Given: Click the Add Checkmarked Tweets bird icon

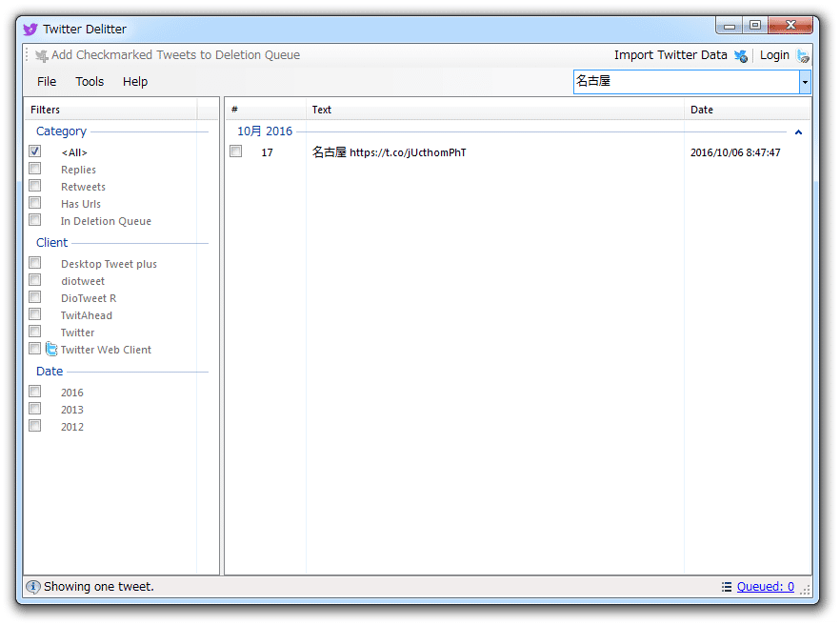Looking at the screenshot, I should (41, 55).
